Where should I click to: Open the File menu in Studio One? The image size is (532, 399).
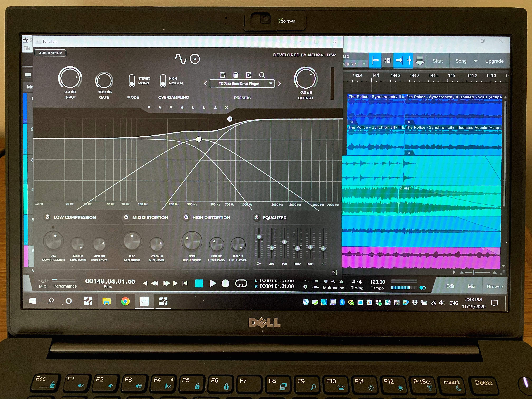click(x=27, y=48)
